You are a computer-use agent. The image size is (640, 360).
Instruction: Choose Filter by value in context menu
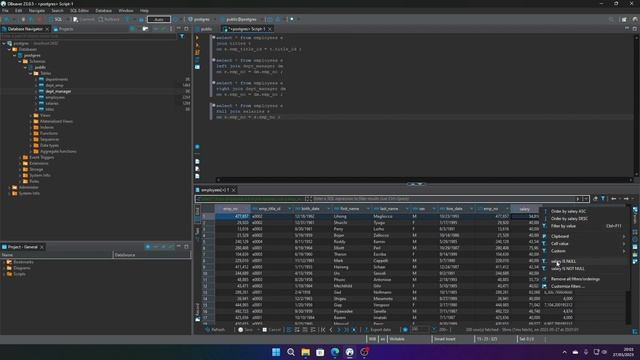click(563, 226)
